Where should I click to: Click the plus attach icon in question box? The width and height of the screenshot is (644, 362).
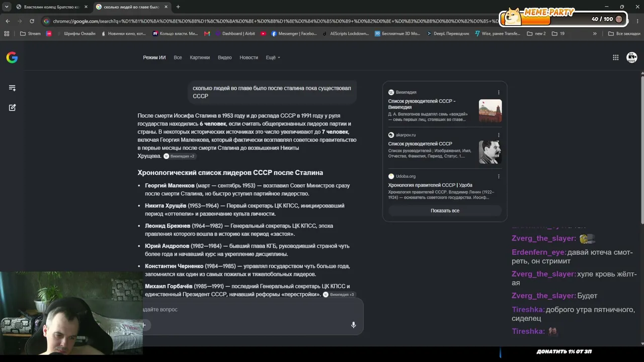click(144, 325)
